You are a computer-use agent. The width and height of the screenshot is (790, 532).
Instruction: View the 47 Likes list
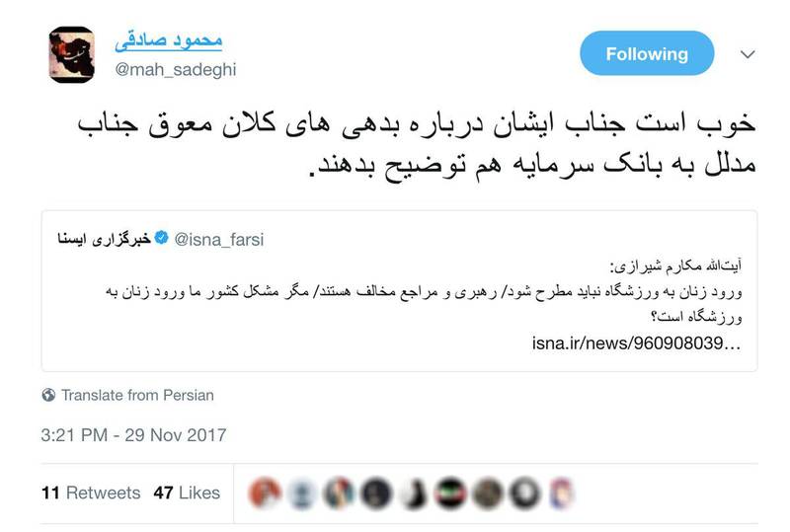pos(187,493)
